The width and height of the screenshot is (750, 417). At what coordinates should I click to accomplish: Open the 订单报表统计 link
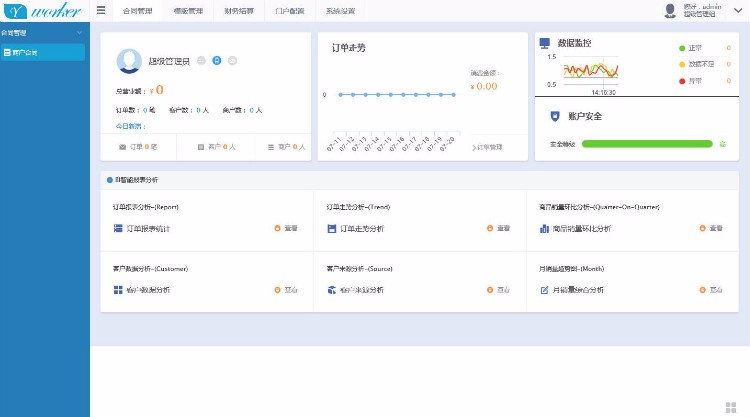(x=148, y=229)
